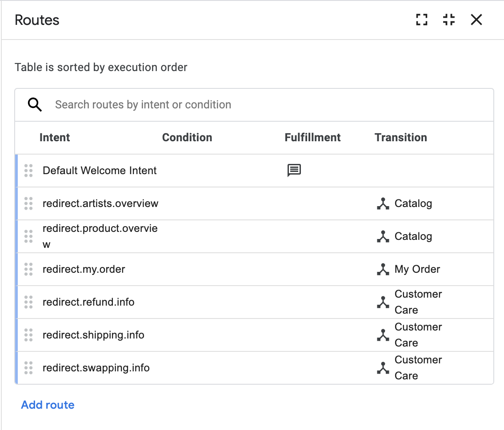The width and height of the screenshot is (504, 430).
Task: Expand the Routes panel to fullscreen
Action: tap(421, 20)
